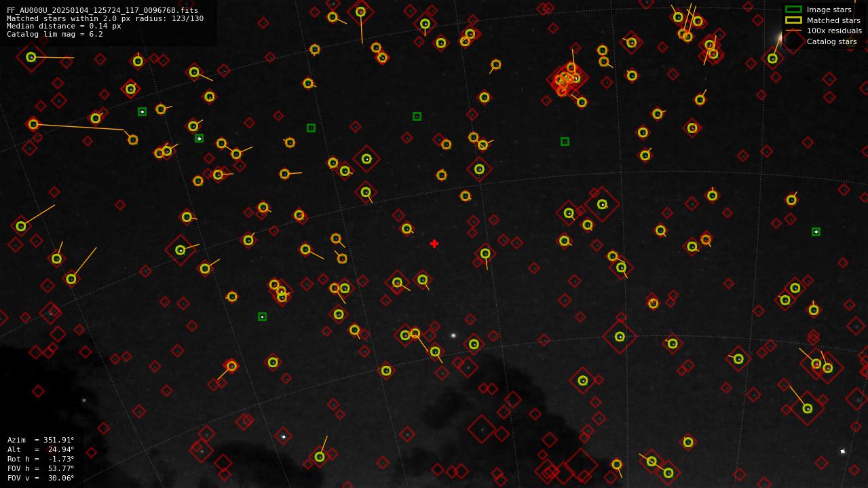Click the orange 100x residuals legend line
868x488 pixels.
point(793,31)
